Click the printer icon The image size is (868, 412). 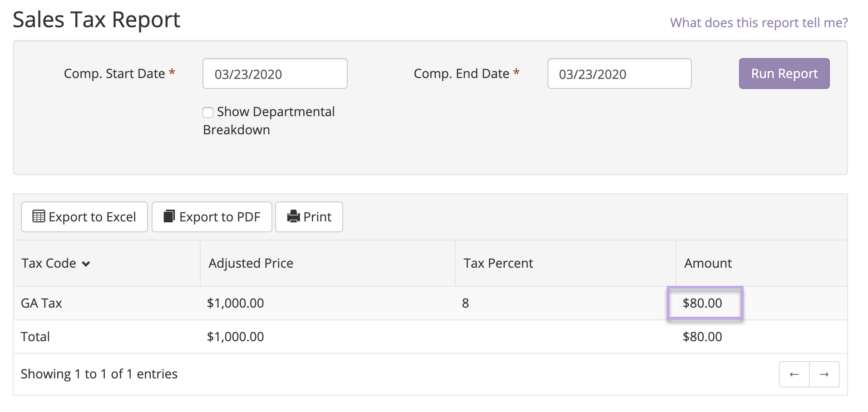(x=294, y=216)
